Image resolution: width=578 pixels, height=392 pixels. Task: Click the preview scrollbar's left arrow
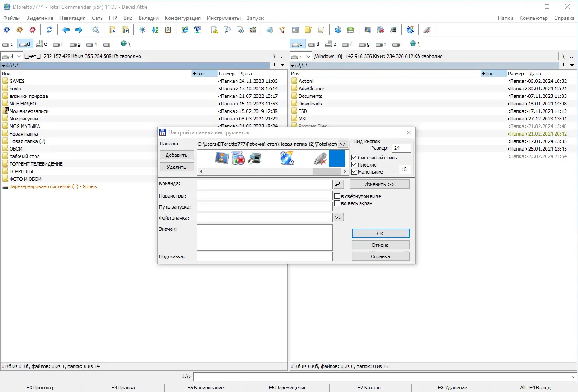[201, 171]
